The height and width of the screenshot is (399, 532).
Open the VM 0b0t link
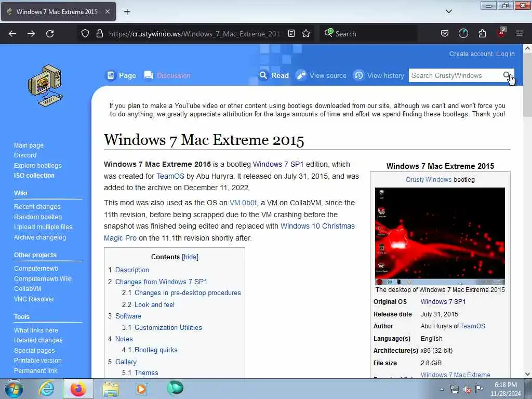243,203
